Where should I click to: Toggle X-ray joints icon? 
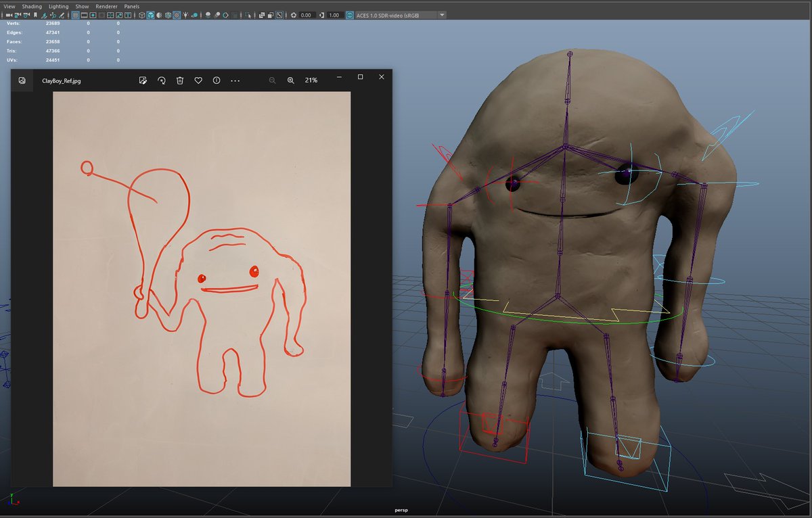[x=279, y=15]
